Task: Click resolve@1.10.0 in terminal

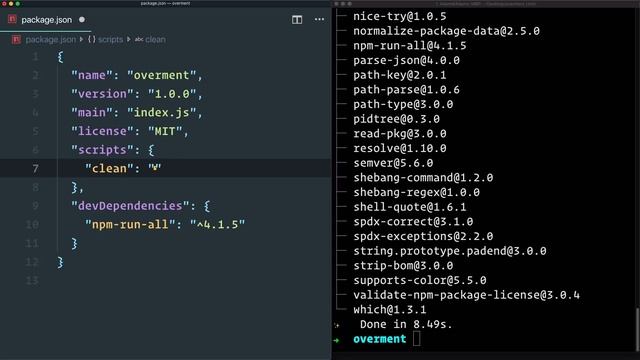Action: coord(400,149)
